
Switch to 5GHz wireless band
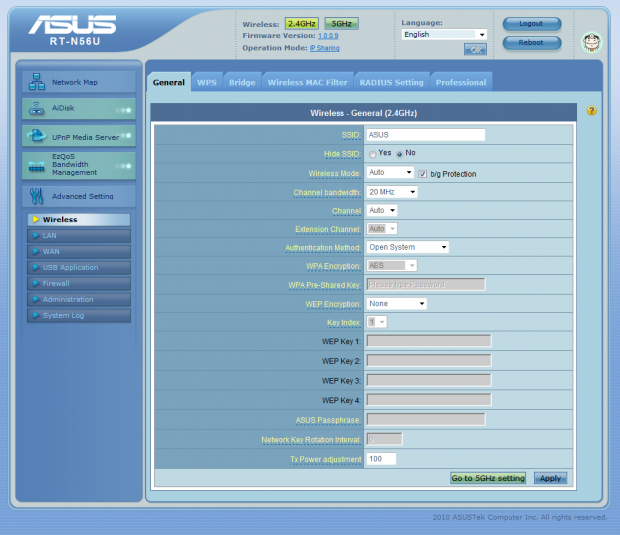point(342,24)
